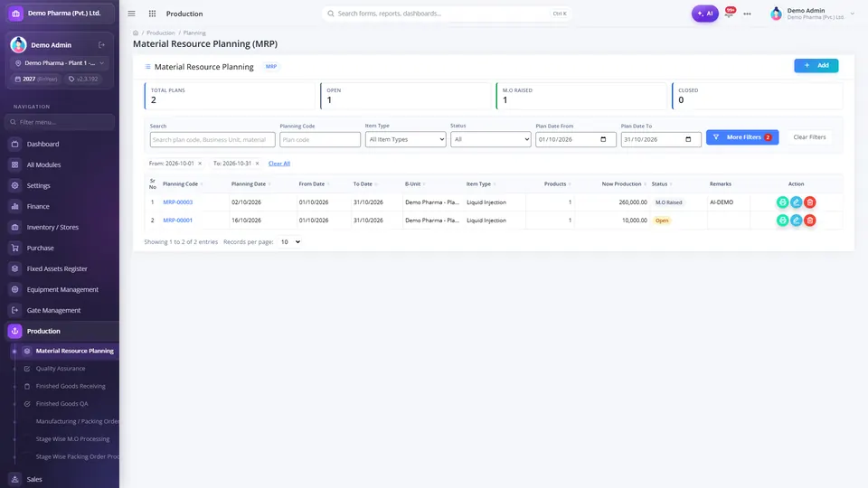
Task: Open the apps grid launcher icon
Action: click(152, 14)
